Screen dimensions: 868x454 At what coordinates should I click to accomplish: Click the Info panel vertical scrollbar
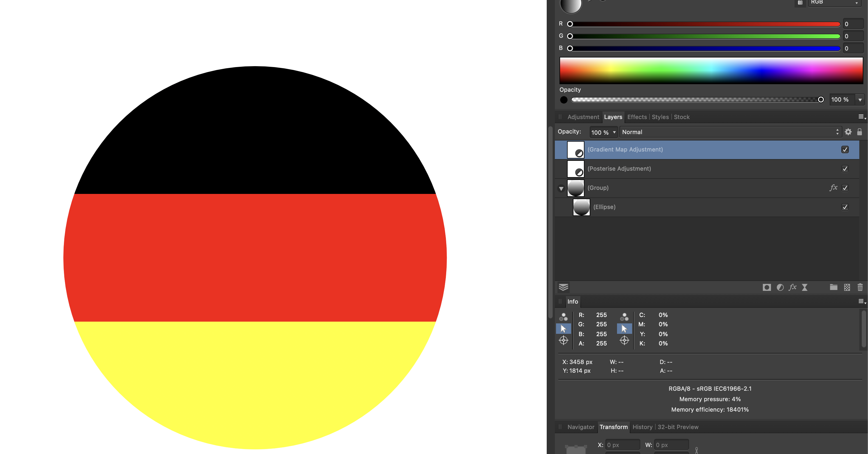tap(864, 329)
